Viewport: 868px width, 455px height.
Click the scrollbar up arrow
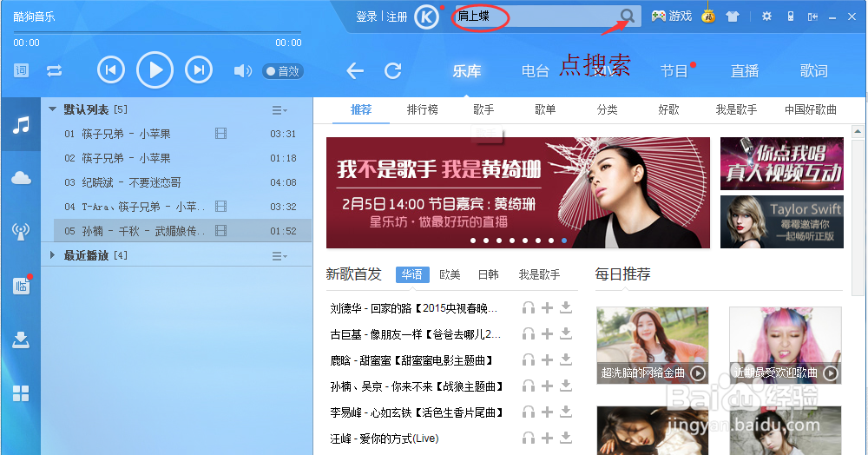[858, 132]
